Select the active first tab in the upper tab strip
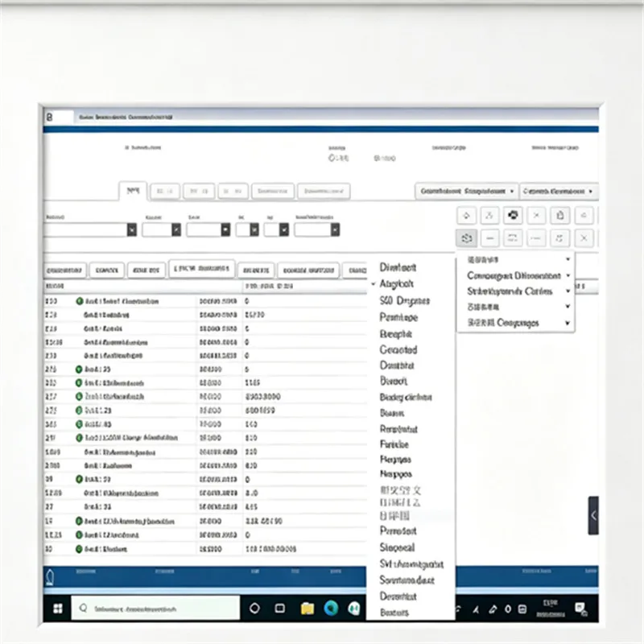This screenshot has width=644, height=644. [x=133, y=191]
